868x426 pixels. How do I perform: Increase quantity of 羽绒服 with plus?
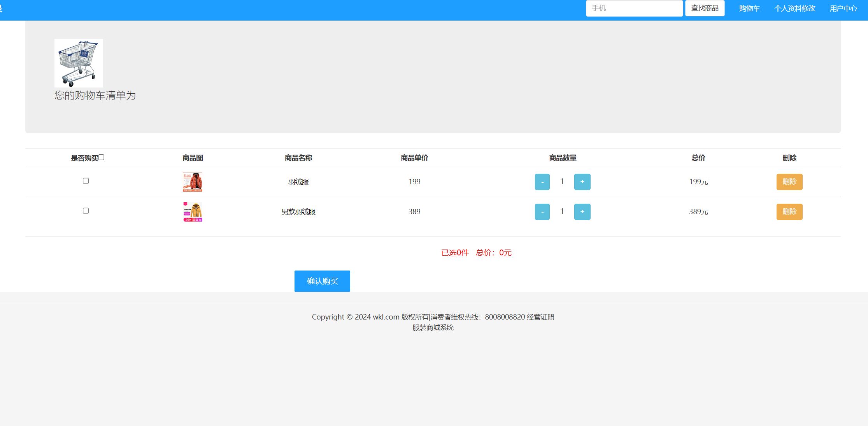(x=582, y=182)
